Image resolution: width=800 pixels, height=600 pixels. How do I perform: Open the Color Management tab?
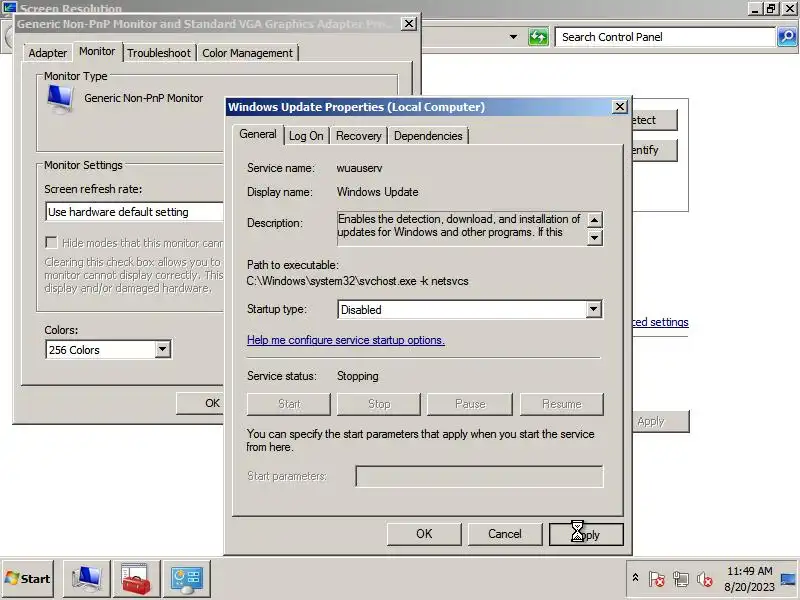pyautogui.click(x=247, y=53)
